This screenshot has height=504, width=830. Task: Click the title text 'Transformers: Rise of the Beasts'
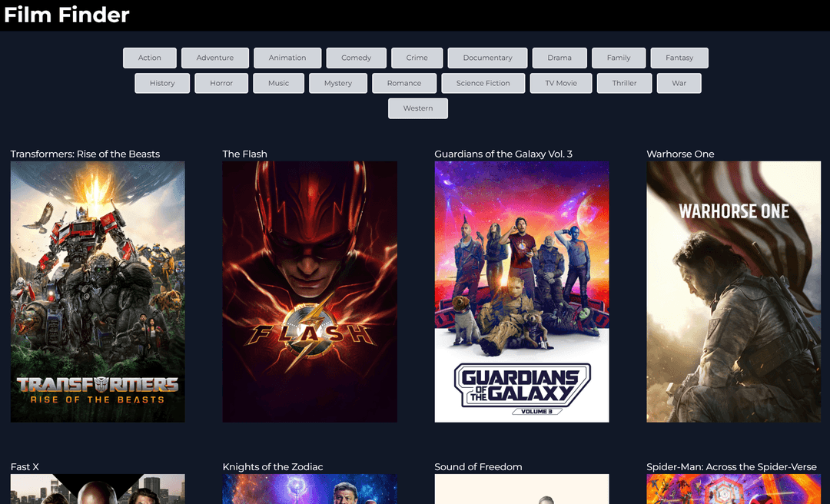[x=85, y=154]
